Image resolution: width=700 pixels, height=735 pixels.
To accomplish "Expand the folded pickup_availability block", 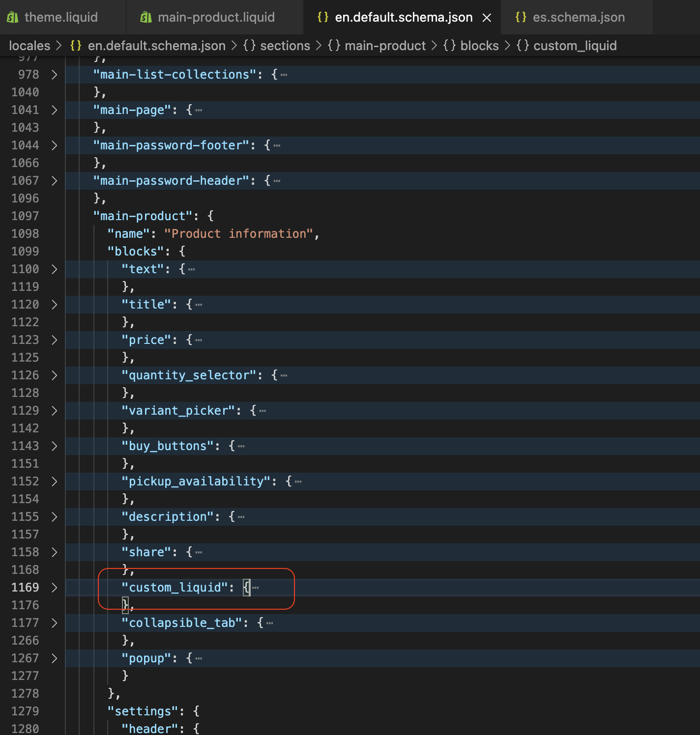I will click(x=55, y=481).
